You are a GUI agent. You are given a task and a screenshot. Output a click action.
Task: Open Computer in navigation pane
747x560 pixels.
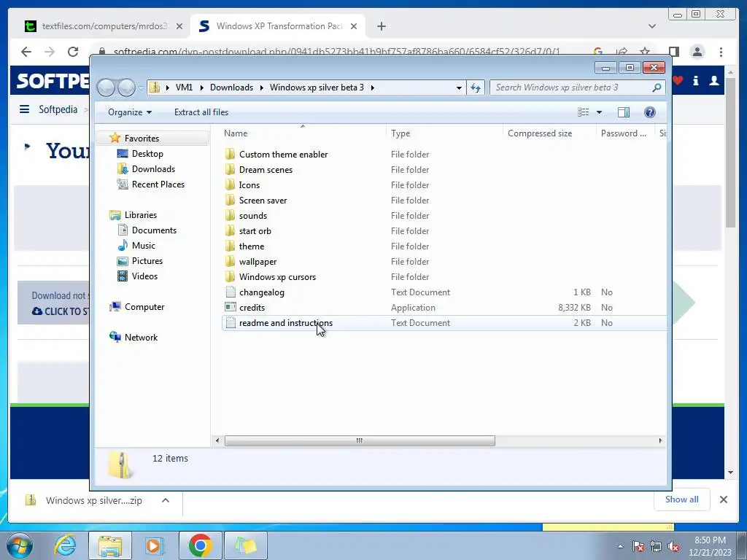(144, 307)
